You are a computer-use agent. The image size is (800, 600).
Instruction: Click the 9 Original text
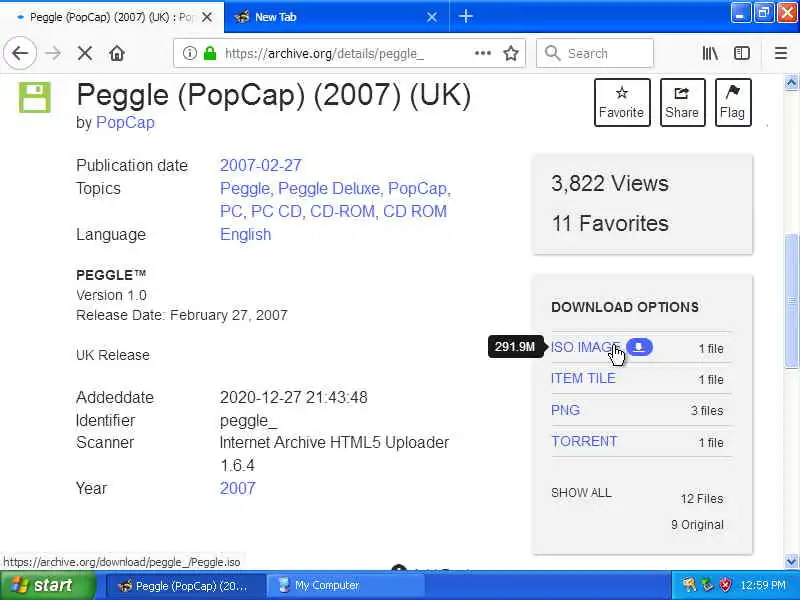tap(697, 524)
